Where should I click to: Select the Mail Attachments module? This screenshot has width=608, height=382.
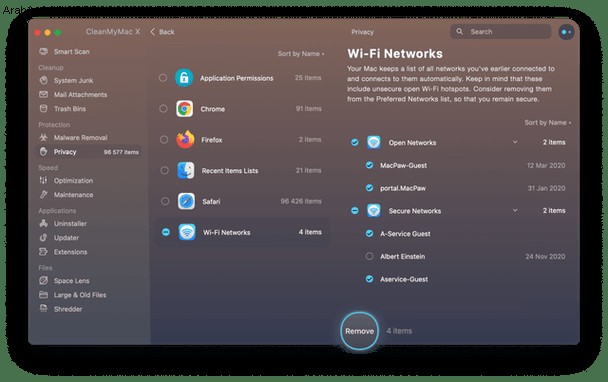point(73,95)
